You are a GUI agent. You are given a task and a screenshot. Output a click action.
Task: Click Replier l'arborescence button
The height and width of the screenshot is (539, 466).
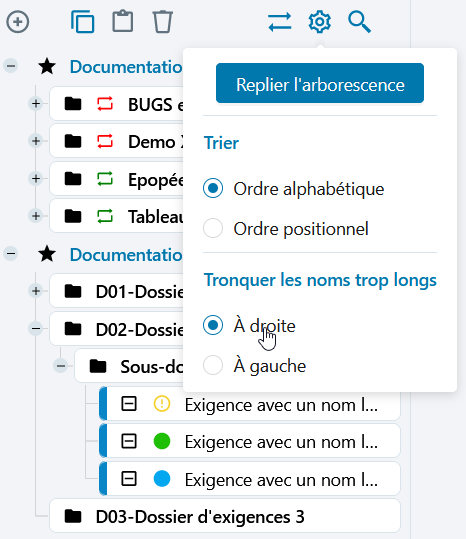click(x=320, y=83)
